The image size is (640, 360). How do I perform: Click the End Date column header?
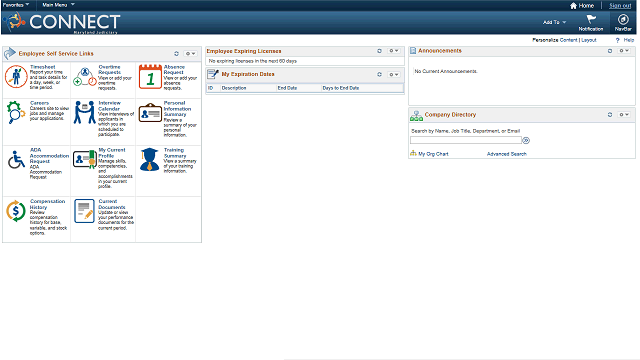pos(287,88)
